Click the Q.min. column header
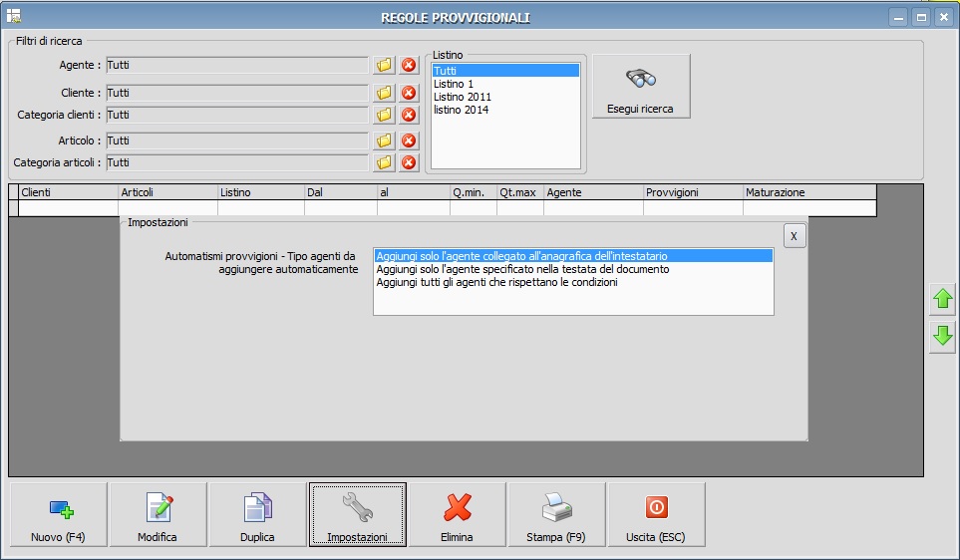The height and width of the screenshot is (560, 960). [474, 192]
